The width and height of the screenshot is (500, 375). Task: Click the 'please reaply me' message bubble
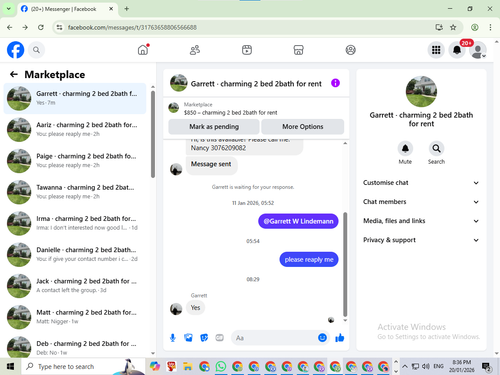(309, 260)
